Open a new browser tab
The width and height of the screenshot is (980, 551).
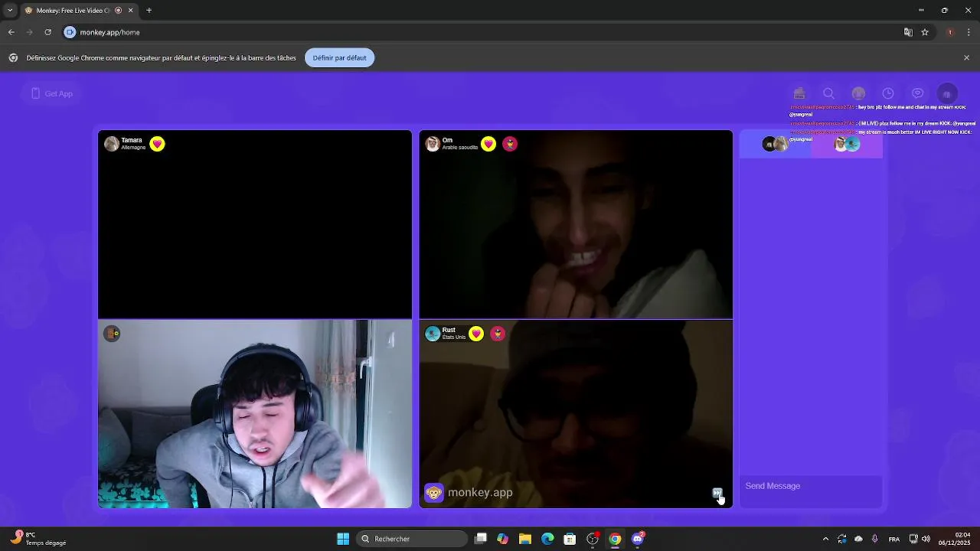tap(149, 11)
